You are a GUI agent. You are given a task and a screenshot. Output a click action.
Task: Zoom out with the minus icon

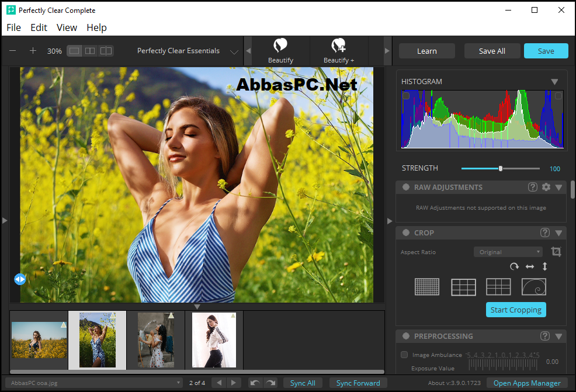(12, 51)
